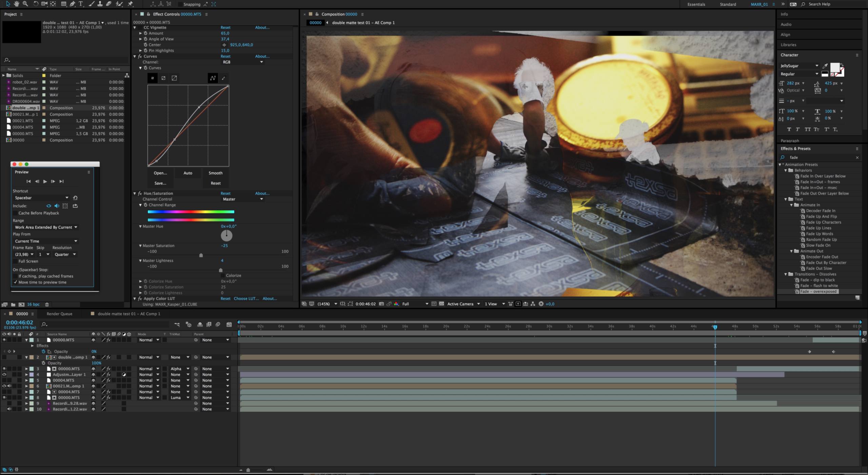Select the Hand tool in the toolbar

click(16, 4)
